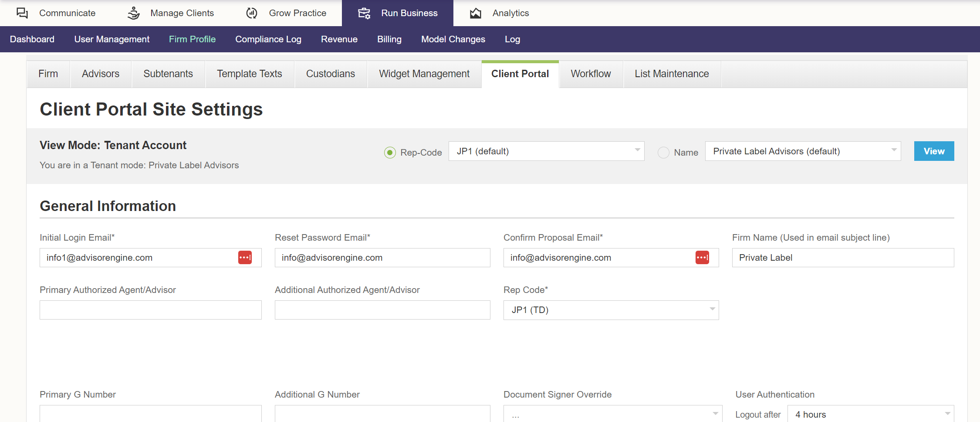Click the User Authentication label

click(x=775, y=395)
